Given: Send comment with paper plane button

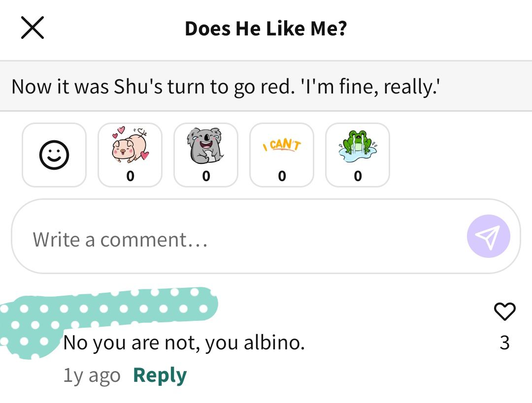Looking at the screenshot, I should click(488, 236).
